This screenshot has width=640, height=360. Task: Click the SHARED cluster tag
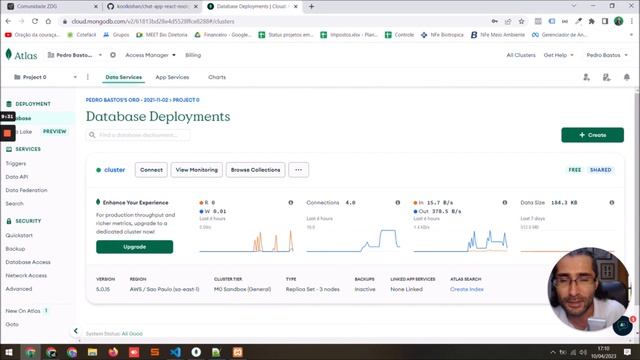pyautogui.click(x=600, y=170)
